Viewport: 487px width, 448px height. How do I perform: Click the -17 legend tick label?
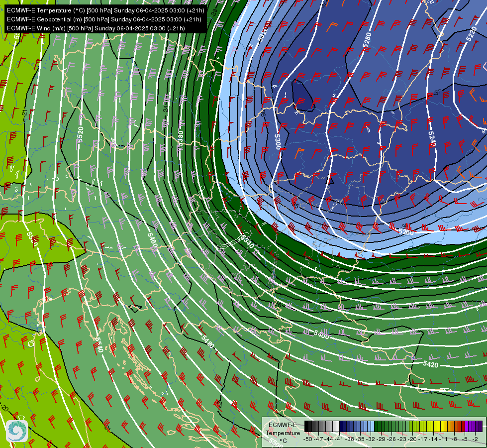[x=423, y=440]
